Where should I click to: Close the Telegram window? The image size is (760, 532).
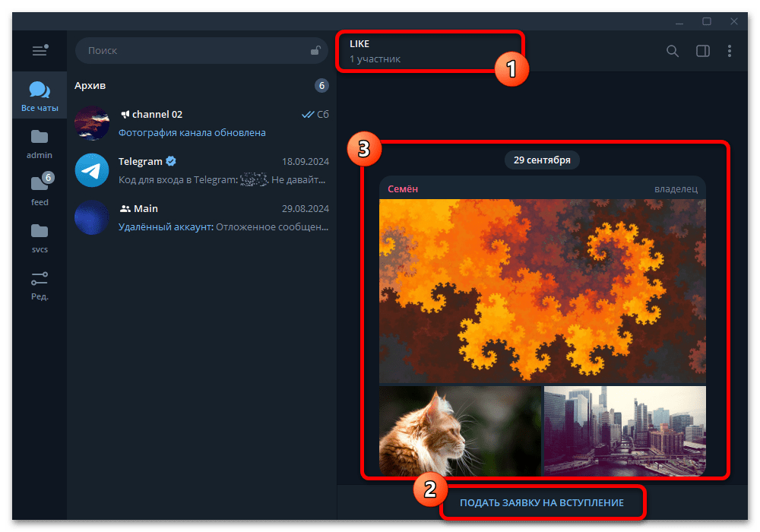pyautogui.click(x=734, y=22)
